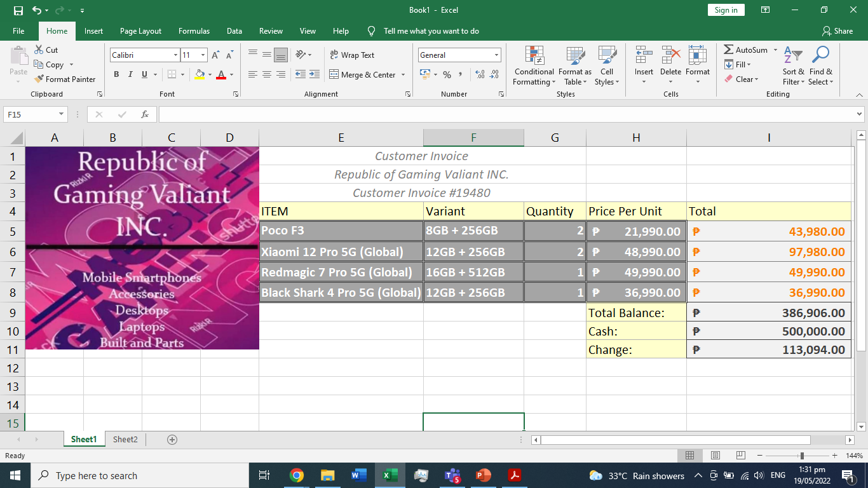This screenshot has height=488, width=868.
Task: Click the Borders icon
Action: tap(172, 74)
